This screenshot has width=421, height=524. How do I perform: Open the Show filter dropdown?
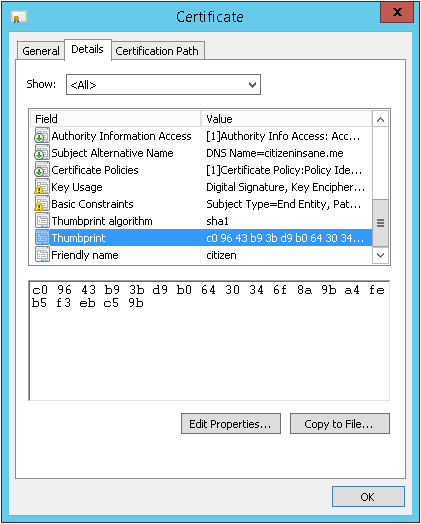(x=163, y=85)
